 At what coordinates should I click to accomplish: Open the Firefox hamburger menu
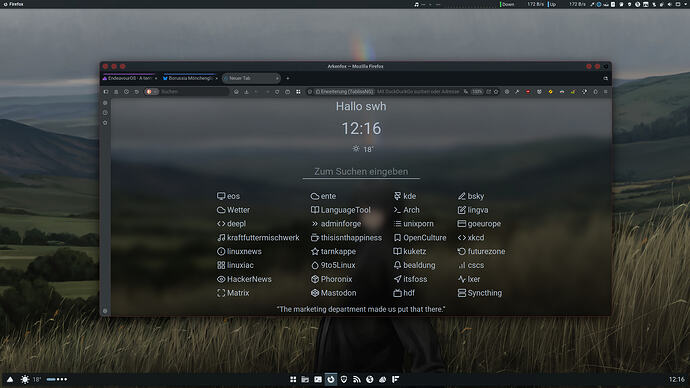(606, 92)
